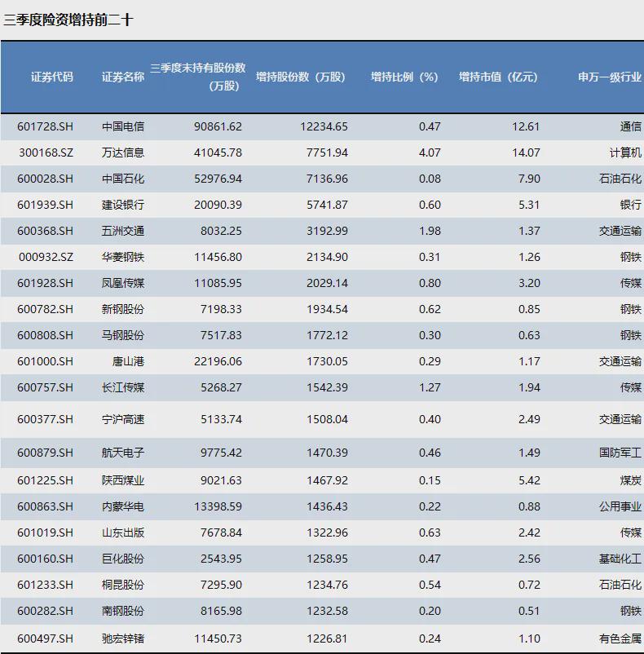The width and height of the screenshot is (644, 654).
Task: Select value 11456.80
Action: click(x=218, y=257)
